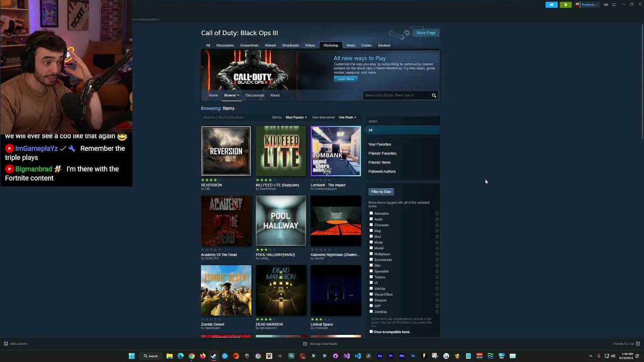Enter Steam Big Picture mode icon
The image size is (644, 362).
(614, 5)
